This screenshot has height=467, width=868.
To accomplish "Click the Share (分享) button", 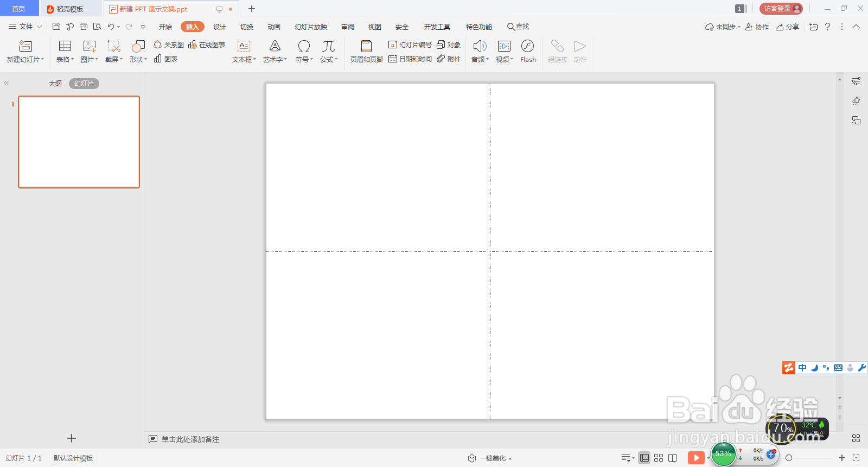I will [787, 27].
